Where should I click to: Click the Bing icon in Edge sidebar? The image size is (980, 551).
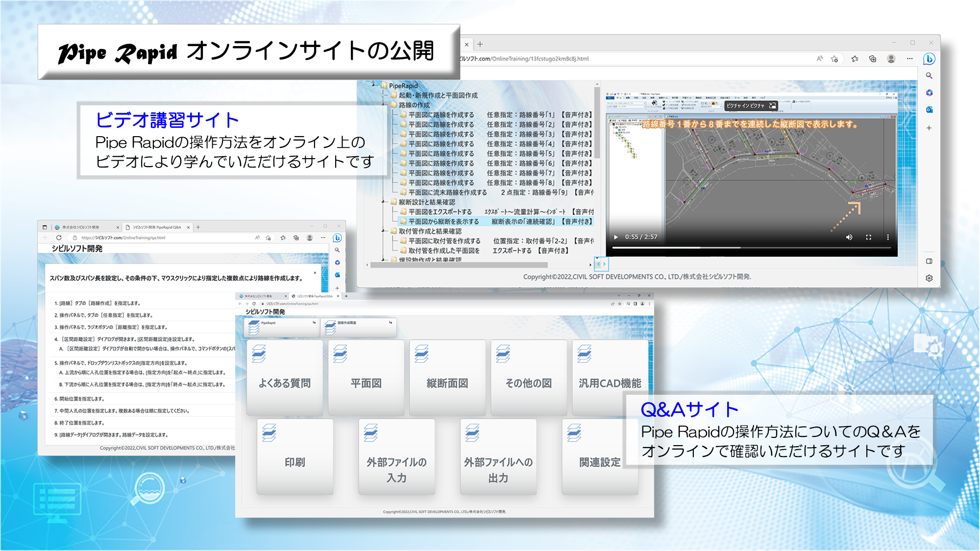click(929, 59)
